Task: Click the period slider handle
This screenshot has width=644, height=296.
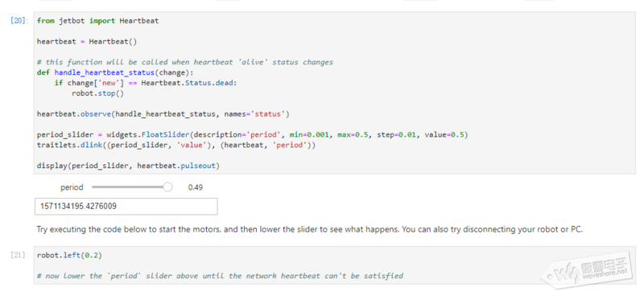Action: [167, 187]
